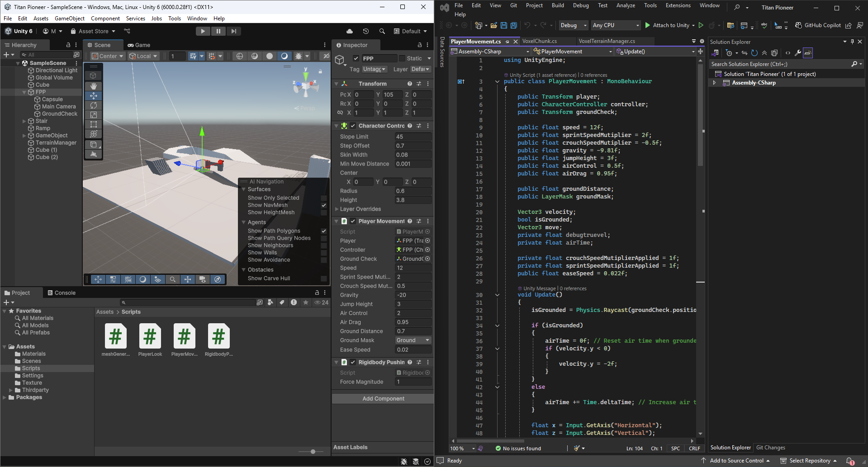Disable Player Movement component checkbox

point(353,221)
